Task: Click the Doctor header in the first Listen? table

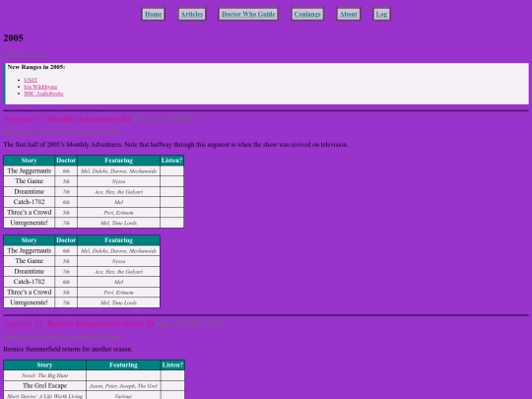Action: coord(66,161)
